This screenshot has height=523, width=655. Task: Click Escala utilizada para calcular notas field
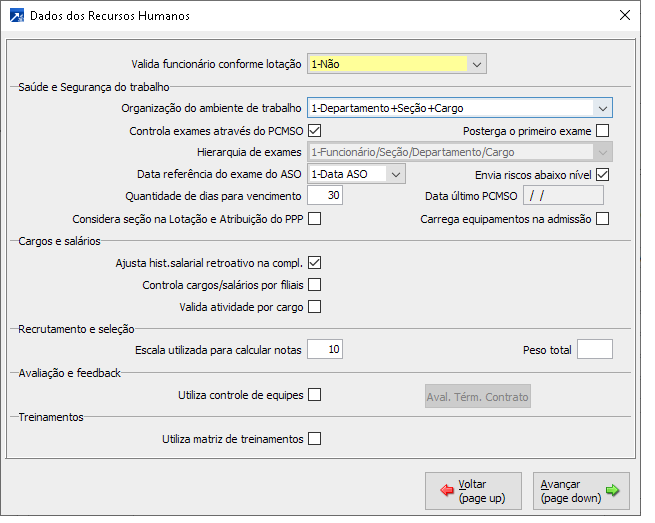325,350
